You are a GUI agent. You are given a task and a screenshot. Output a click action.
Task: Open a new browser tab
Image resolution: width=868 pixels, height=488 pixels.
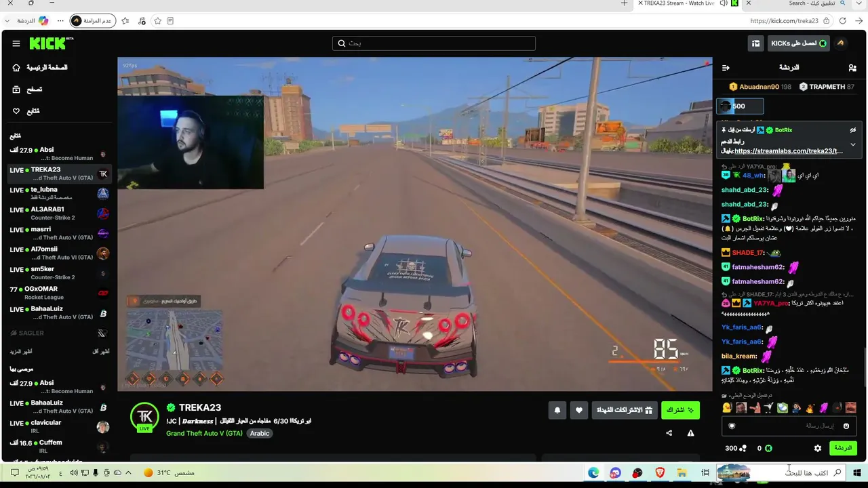click(625, 3)
